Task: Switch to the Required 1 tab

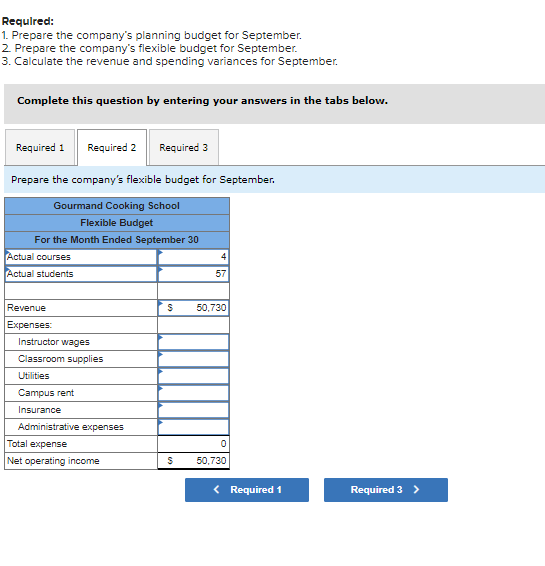Action: 40,147
